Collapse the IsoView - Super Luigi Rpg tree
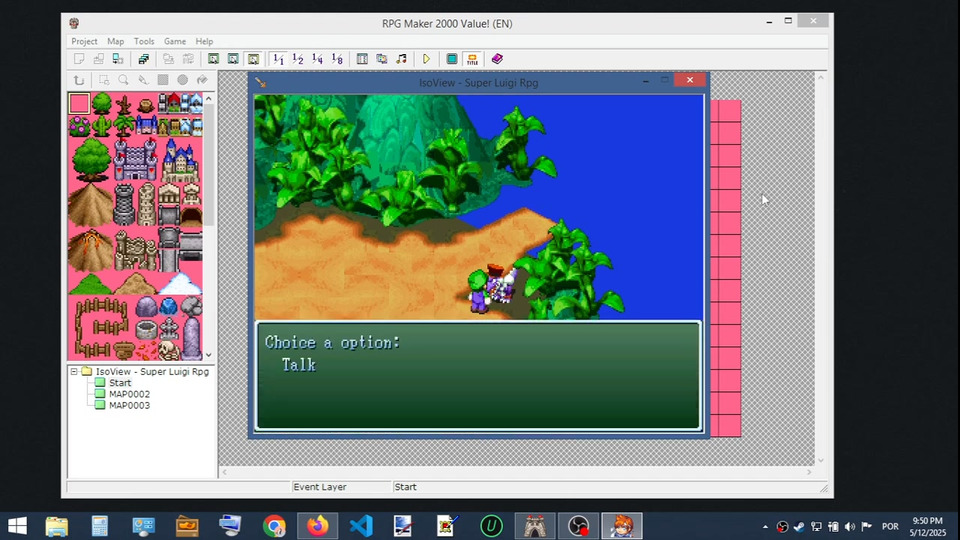 [x=74, y=372]
